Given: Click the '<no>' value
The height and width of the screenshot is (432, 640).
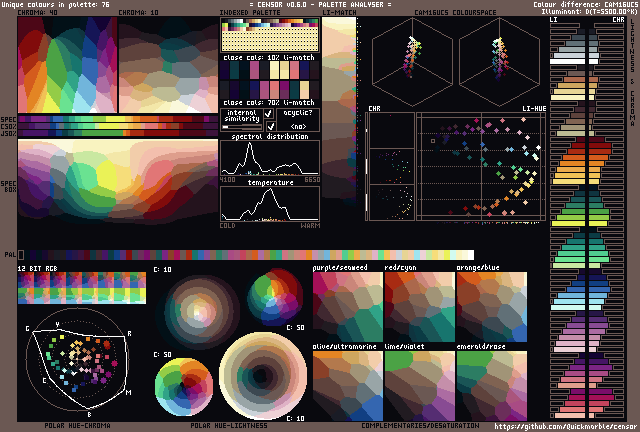Looking at the screenshot, I should pos(298,127).
